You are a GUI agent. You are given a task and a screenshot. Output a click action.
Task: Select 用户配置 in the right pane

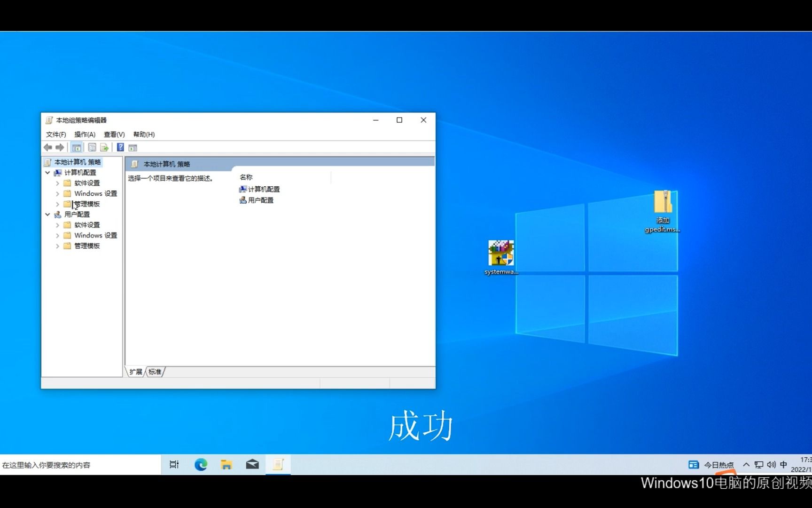(260, 199)
